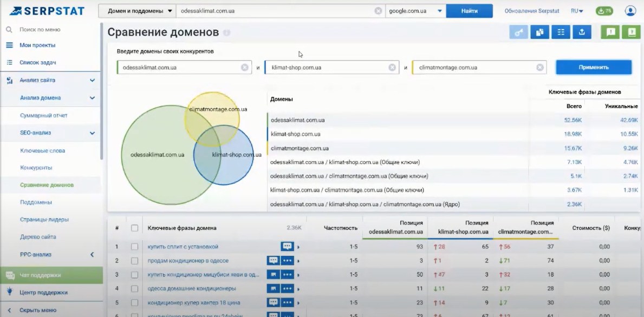Open the user profile avatar icon
This screenshot has width=644, height=317.
click(630, 11)
